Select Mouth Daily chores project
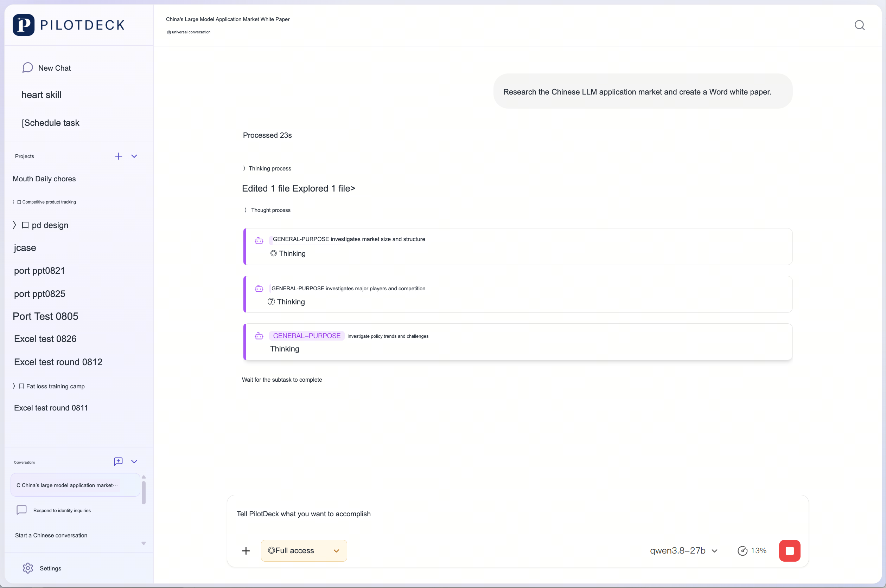 click(44, 179)
